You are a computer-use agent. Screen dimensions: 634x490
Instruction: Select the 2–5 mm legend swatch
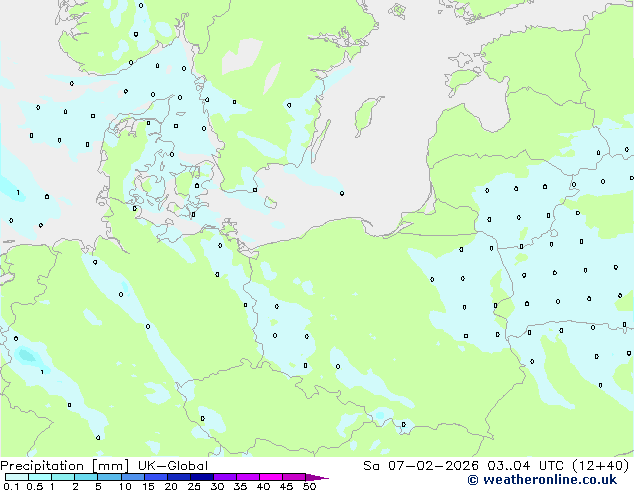tap(86, 477)
